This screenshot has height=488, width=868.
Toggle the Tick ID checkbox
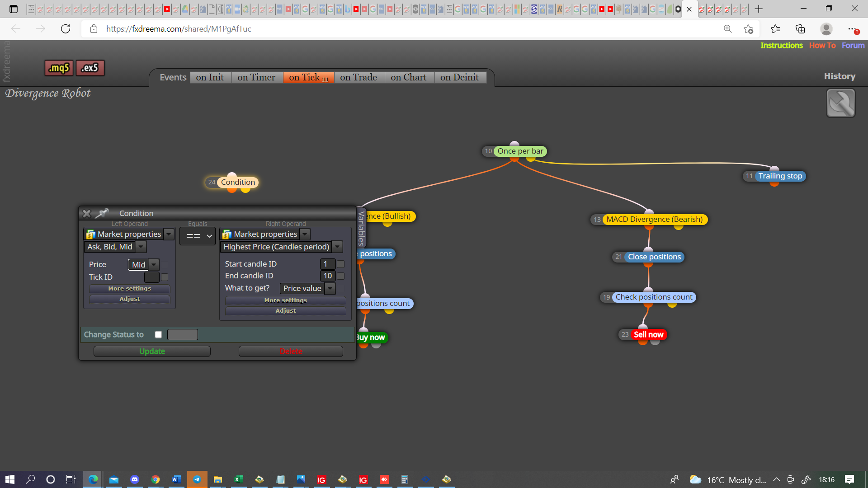pyautogui.click(x=165, y=277)
